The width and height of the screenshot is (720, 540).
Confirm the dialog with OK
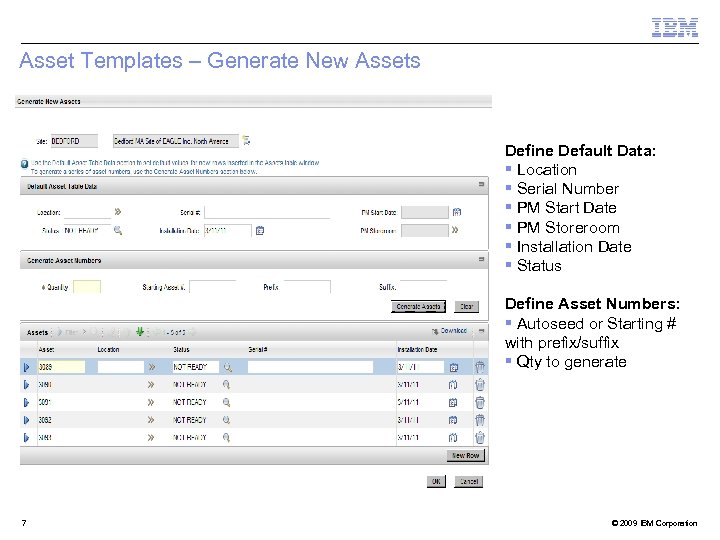pyautogui.click(x=436, y=481)
